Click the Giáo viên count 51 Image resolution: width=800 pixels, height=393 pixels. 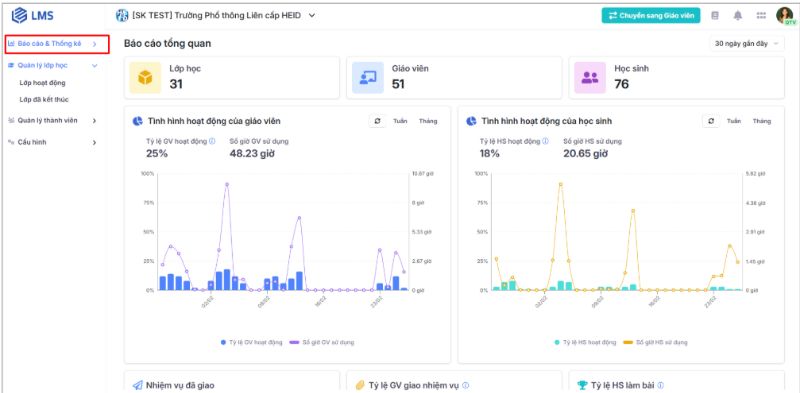point(398,84)
